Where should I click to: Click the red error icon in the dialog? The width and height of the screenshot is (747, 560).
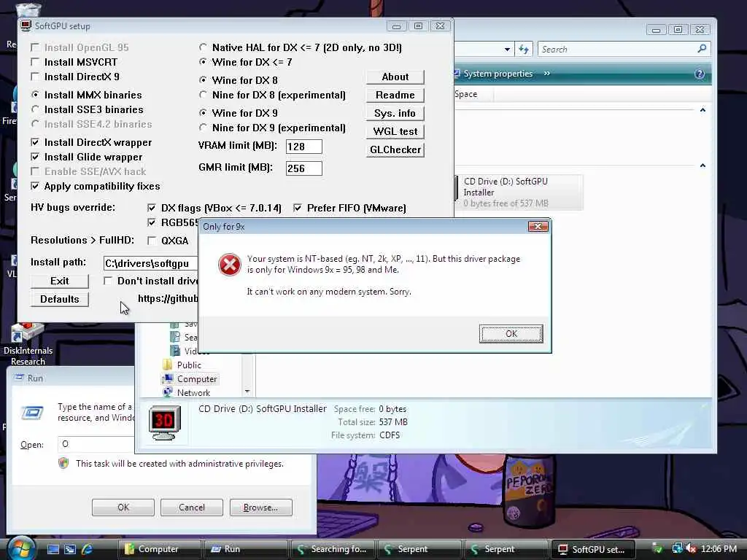[230, 264]
